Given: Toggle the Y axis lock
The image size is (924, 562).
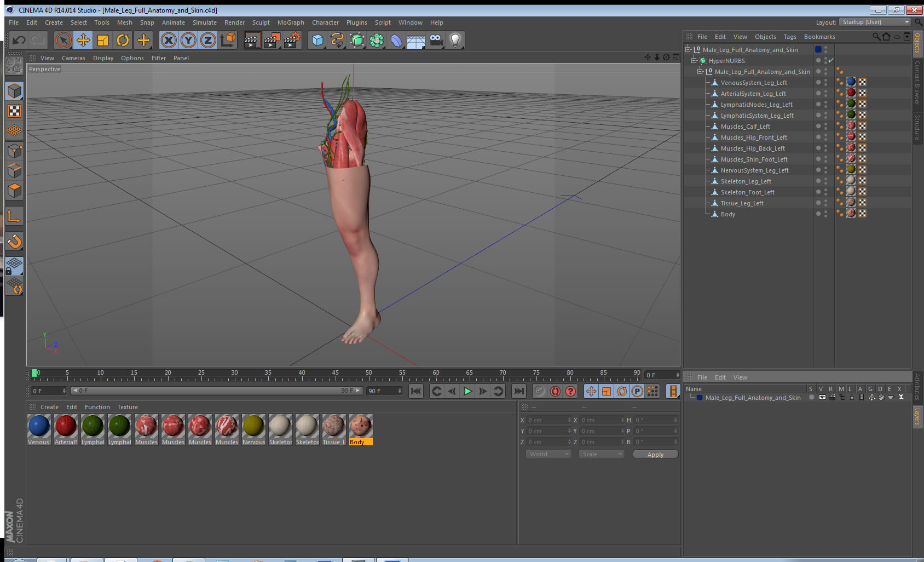Looking at the screenshot, I should pyautogui.click(x=188, y=40).
